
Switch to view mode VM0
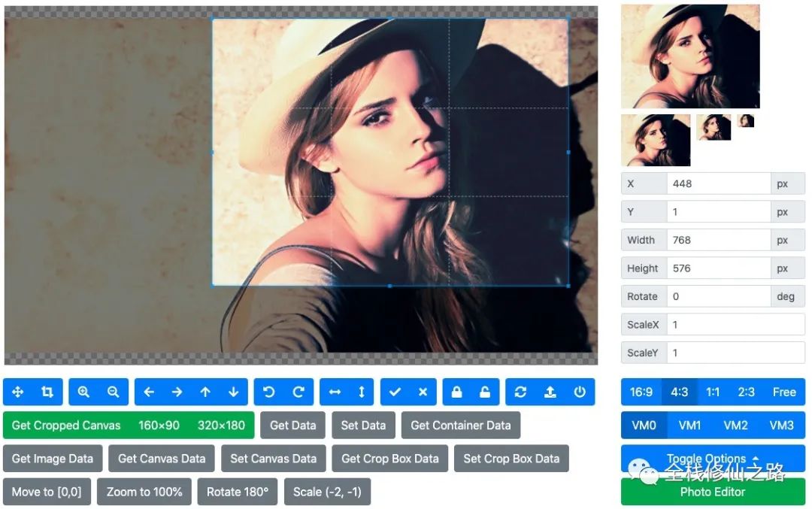pos(644,425)
